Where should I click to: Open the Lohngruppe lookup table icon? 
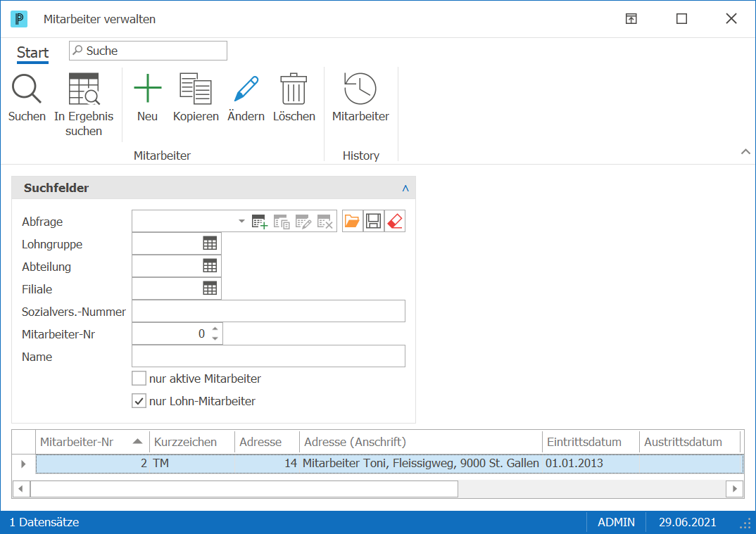(210, 243)
